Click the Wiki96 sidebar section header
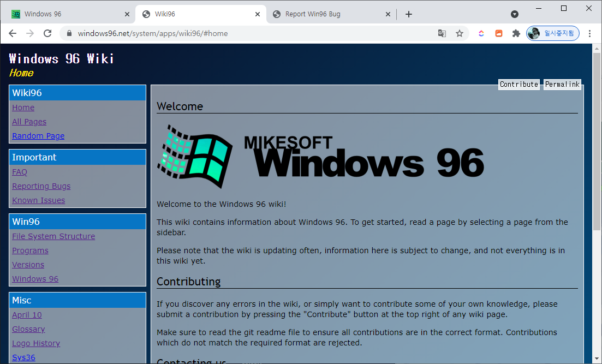This screenshot has height=364, width=602. coord(78,93)
